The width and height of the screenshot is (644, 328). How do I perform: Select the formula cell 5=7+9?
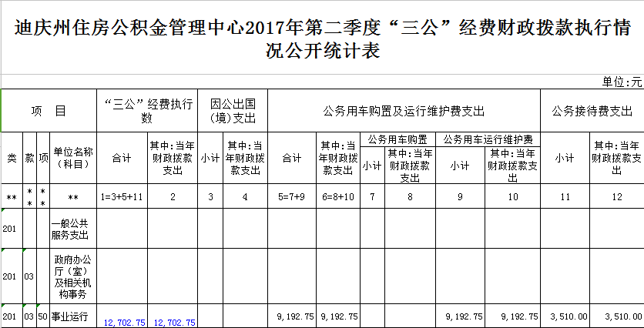(292, 197)
